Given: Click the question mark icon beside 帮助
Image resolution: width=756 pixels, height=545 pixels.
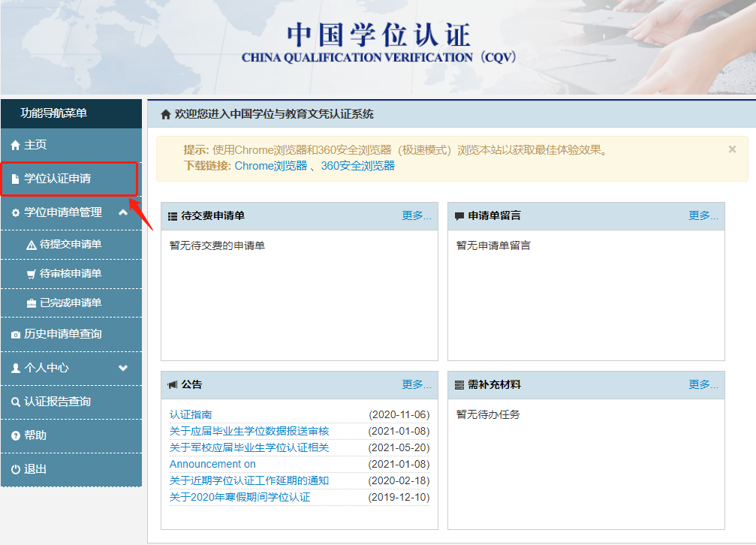Looking at the screenshot, I should tap(16, 435).
